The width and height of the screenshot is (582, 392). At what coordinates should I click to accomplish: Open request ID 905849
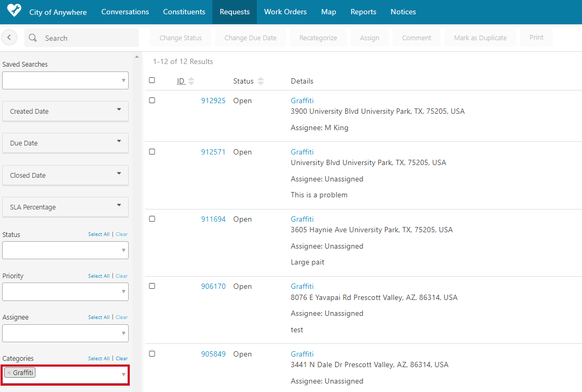(x=213, y=354)
